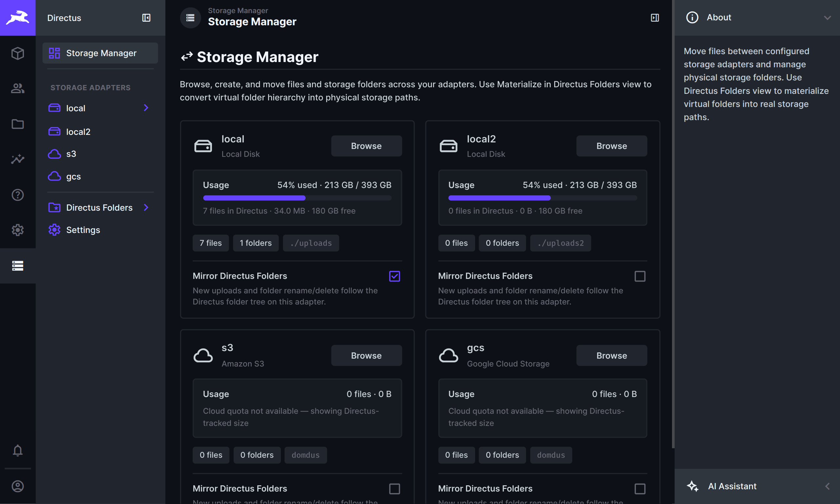Click the Directus rabbit logo
Viewport: 840px width, 504px height.
(18, 18)
